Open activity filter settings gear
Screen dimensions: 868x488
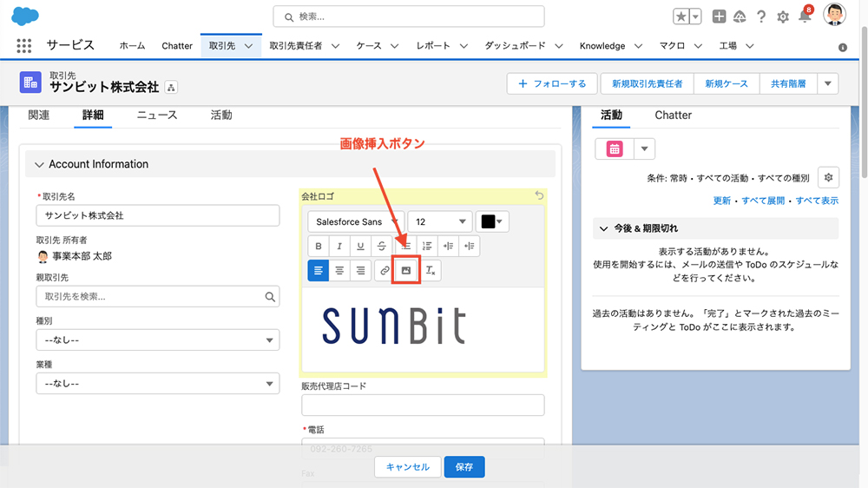click(828, 178)
